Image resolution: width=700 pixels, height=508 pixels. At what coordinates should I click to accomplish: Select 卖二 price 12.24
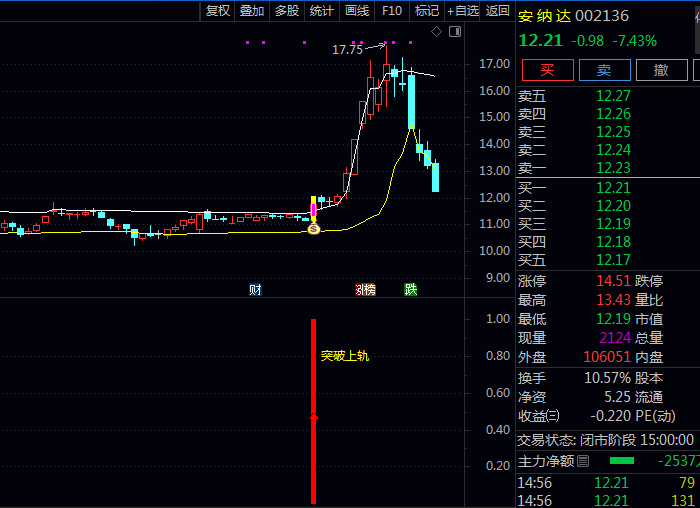[613, 150]
